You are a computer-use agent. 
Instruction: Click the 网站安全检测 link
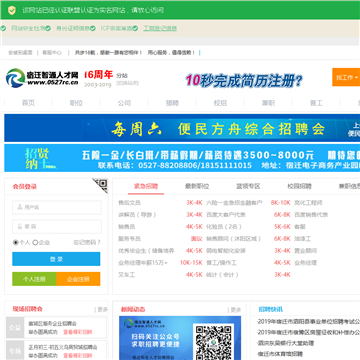click(x=28, y=28)
